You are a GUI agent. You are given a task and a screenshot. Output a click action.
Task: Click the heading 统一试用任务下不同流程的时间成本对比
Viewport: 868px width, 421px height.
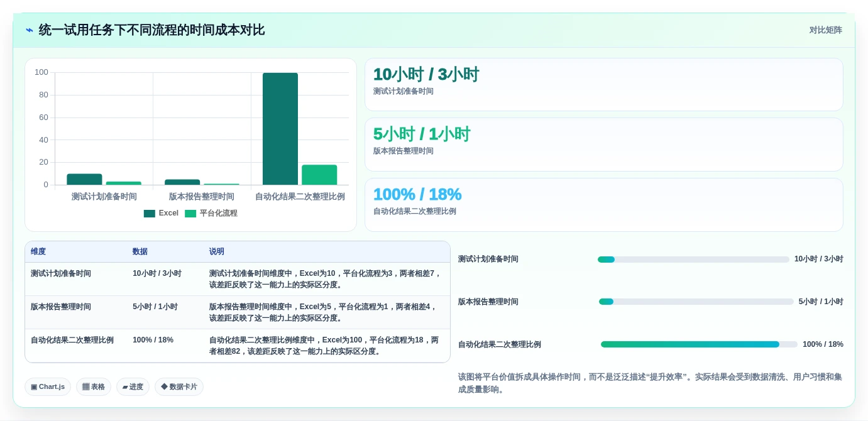[151, 30]
